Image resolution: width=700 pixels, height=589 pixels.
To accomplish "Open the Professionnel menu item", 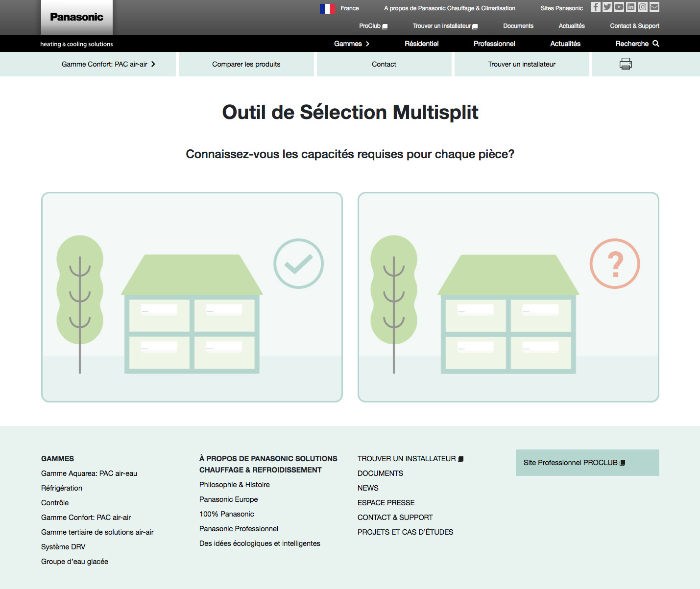I will pos(494,44).
